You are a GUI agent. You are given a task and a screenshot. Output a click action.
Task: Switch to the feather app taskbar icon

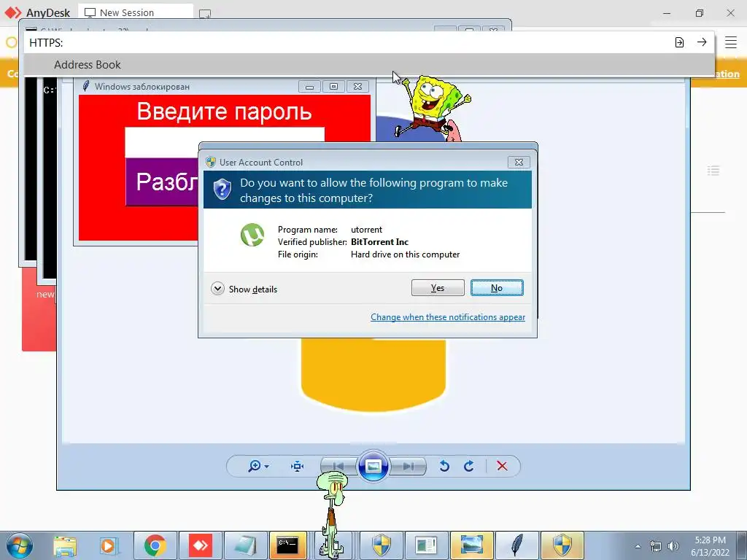[516, 545]
